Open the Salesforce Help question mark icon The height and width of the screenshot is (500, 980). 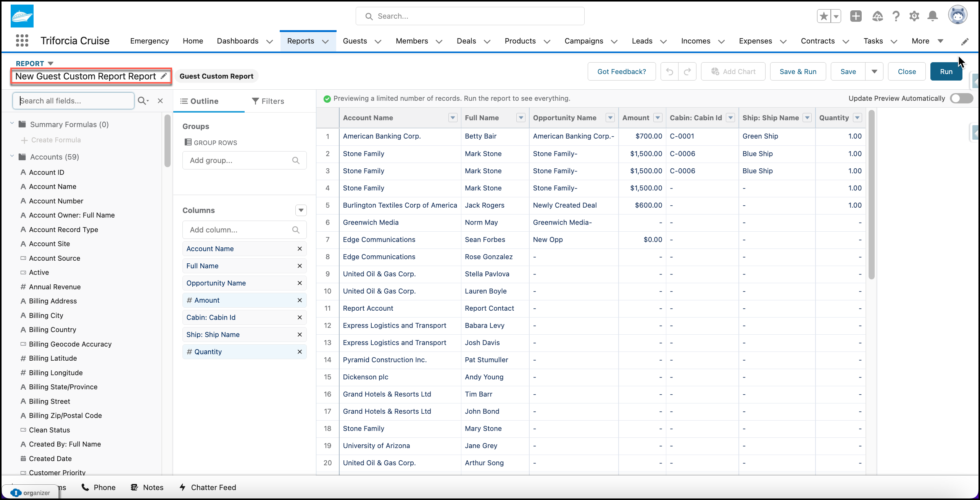(x=896, y=16)
